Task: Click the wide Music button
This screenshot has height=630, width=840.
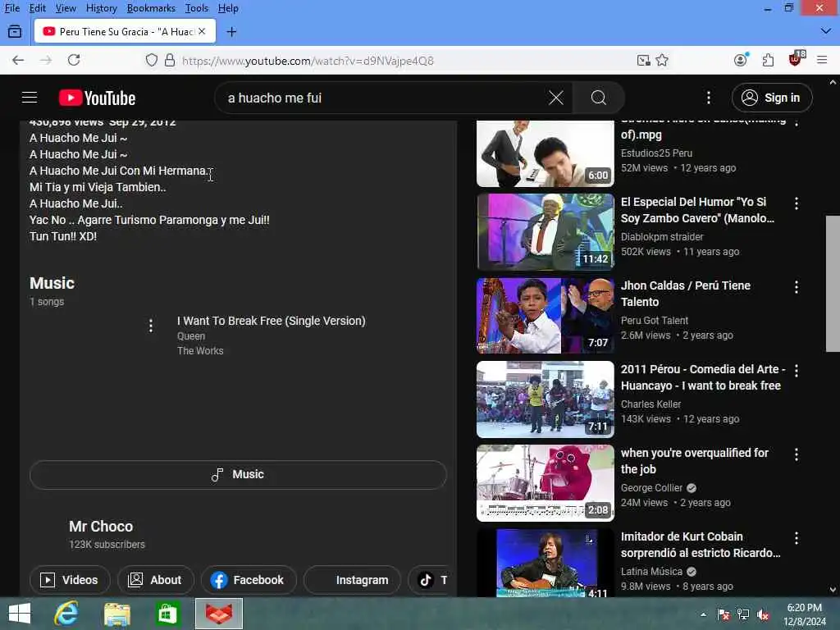Action: coord(238,475)
